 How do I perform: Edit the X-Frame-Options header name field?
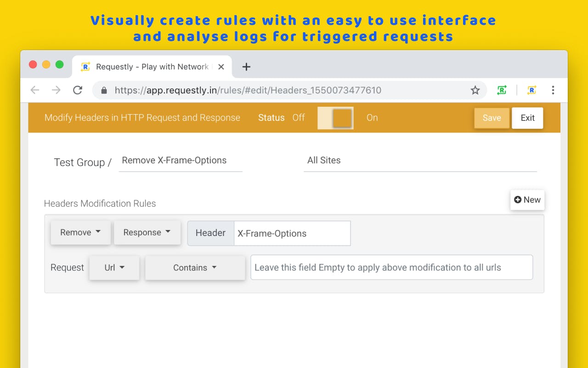(292, 233)
